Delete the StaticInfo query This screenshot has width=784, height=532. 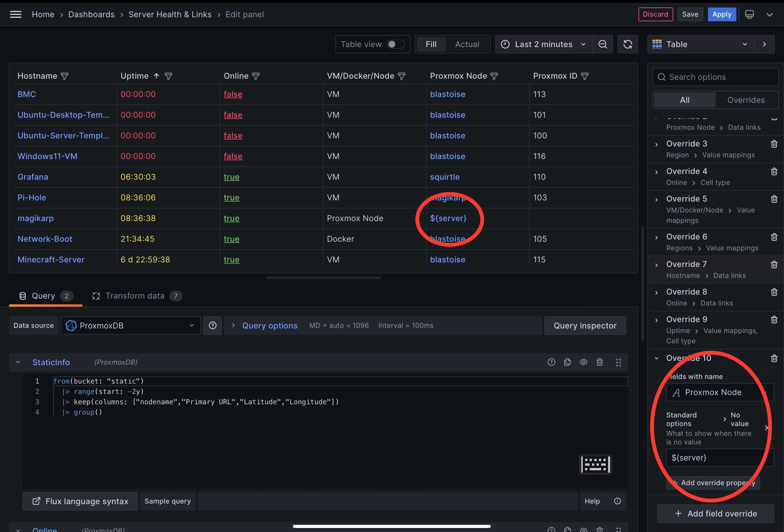pos(599,362)
